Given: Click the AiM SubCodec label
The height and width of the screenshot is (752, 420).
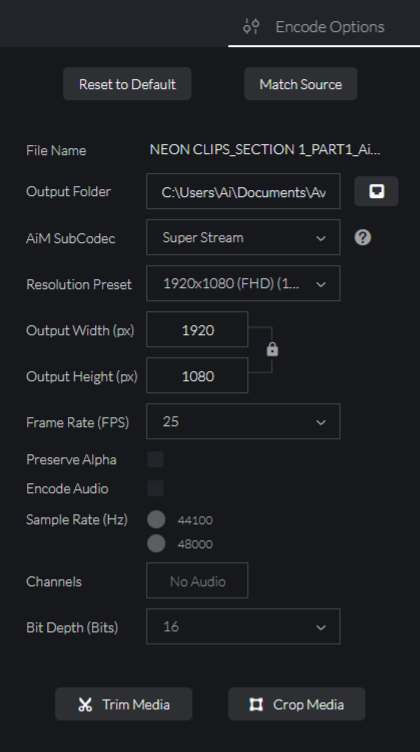Looking at the screenshot, I should (70, 238).
